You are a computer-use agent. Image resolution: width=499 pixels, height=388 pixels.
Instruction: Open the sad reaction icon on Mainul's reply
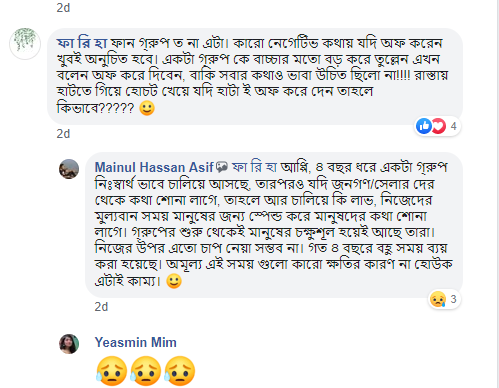coord(438,299)
